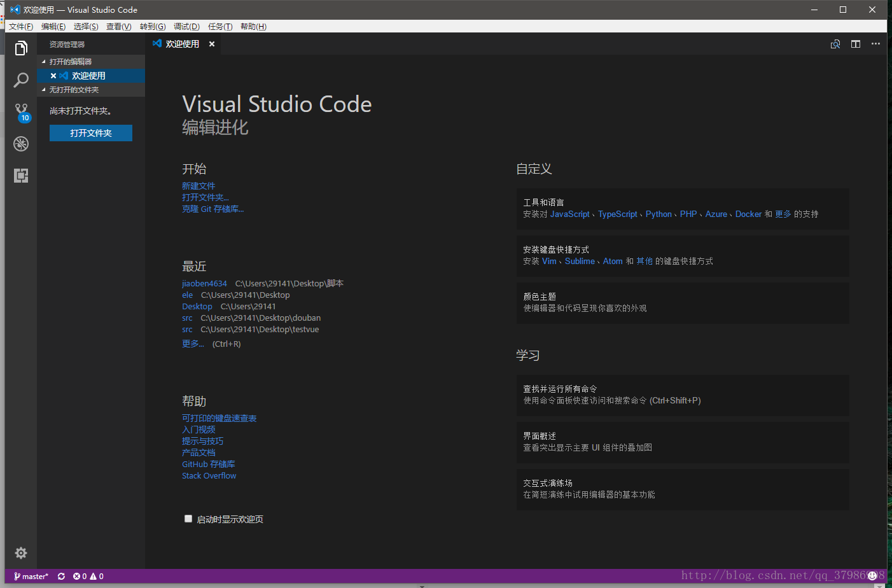The width and height of the screenshot is (892, 588).
Task: Open the 提示与技巧 link
Action: point(203,441)
